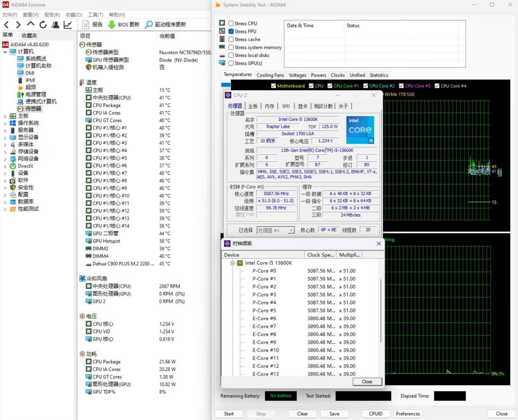Click the Clear button
This screenshot has width=518, height=420.
point(302,414)
